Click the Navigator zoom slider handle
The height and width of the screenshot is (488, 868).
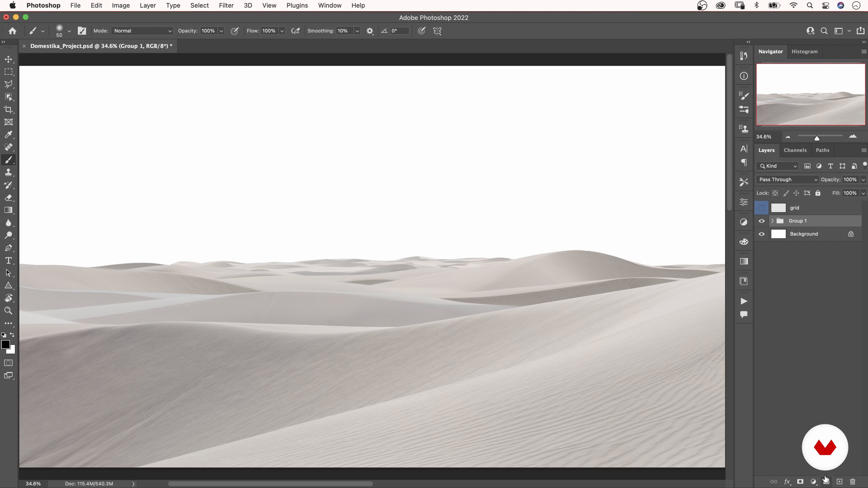817,138
